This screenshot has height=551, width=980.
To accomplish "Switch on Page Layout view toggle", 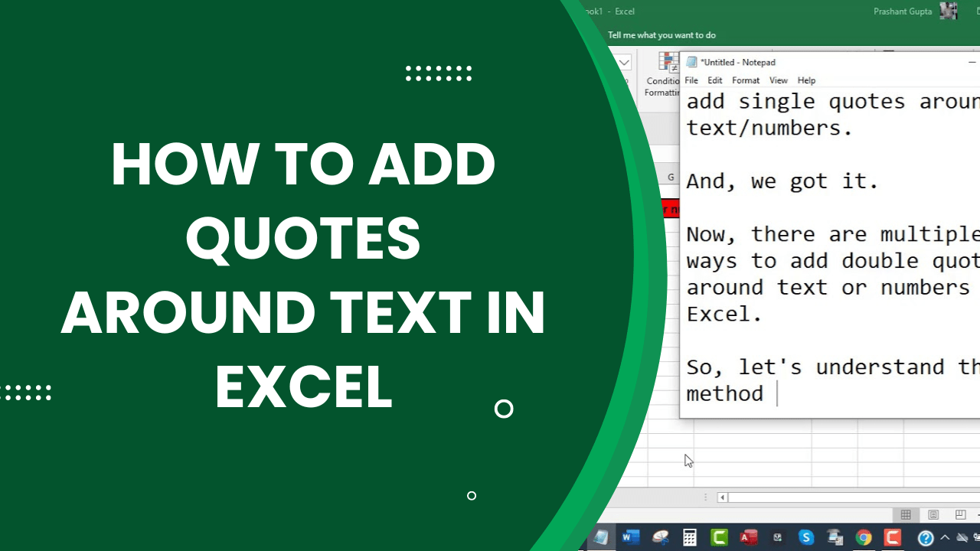I will [933, 515].
